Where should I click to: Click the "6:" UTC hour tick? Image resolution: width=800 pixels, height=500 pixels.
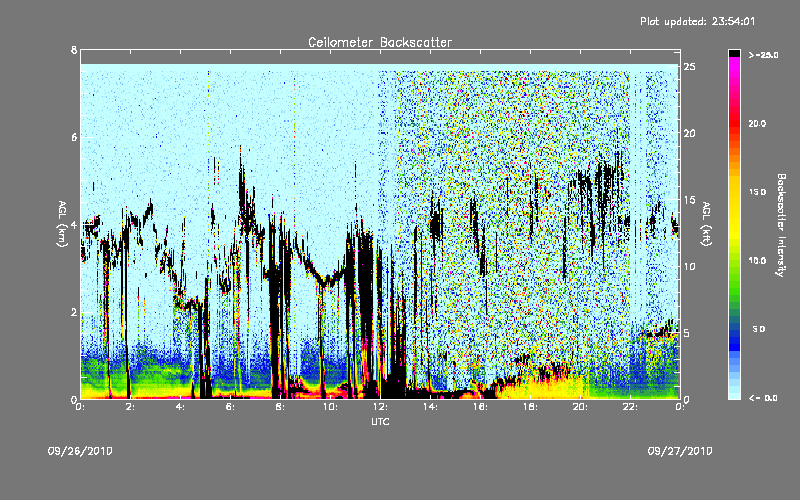[x=230, y=407]
